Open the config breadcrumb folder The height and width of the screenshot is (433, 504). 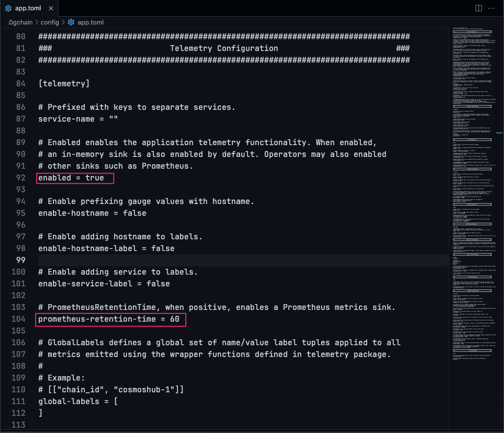50,22
